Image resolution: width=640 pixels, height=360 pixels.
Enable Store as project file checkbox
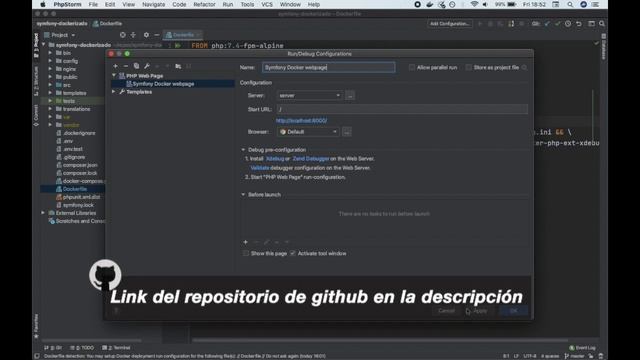(468, 67)
